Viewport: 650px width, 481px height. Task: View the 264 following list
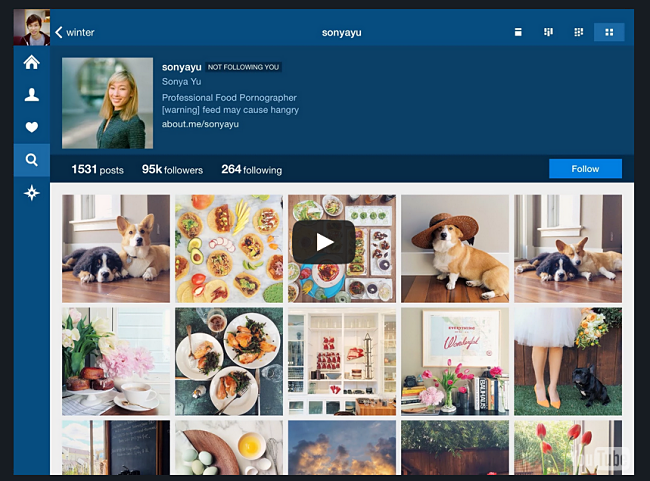251,170
